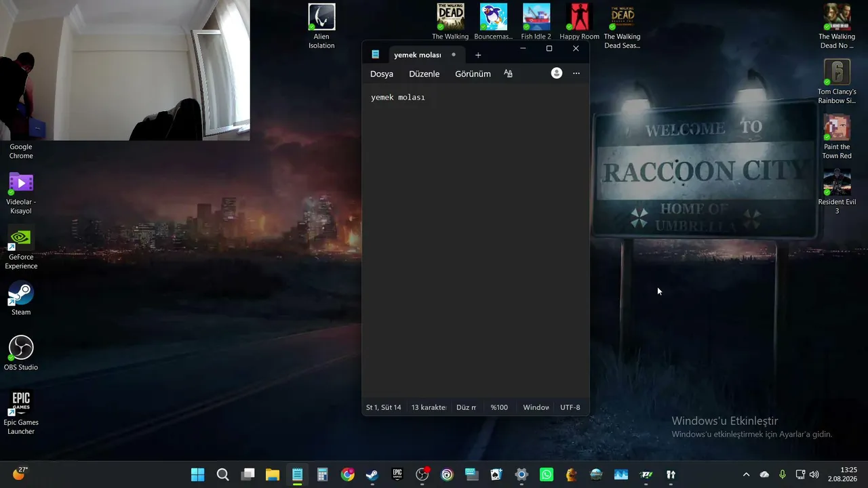Select the Happy Room desktop icon
Image resolution: width=868 pixels, height=488 pixels.
pos(579,22)
